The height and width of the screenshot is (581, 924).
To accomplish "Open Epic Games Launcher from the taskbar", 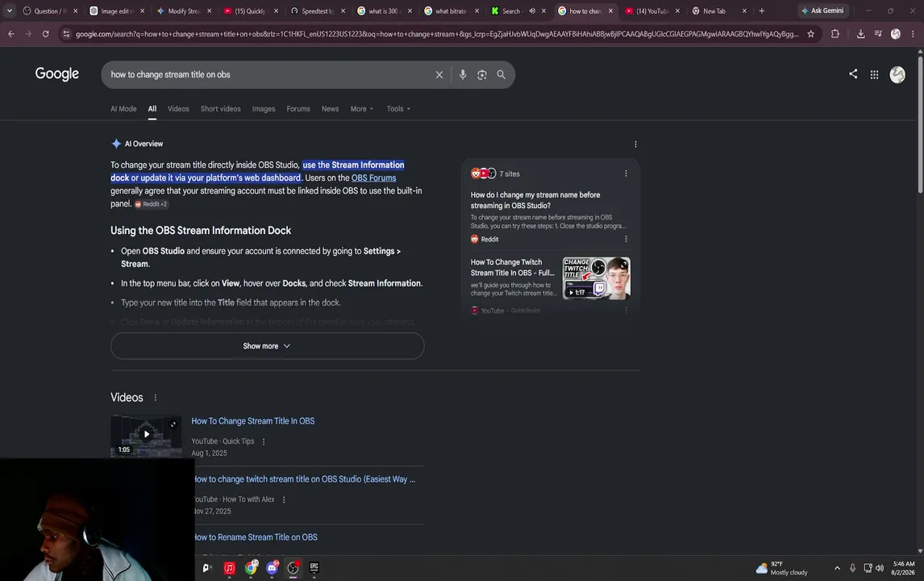I will tap(314, 567).
